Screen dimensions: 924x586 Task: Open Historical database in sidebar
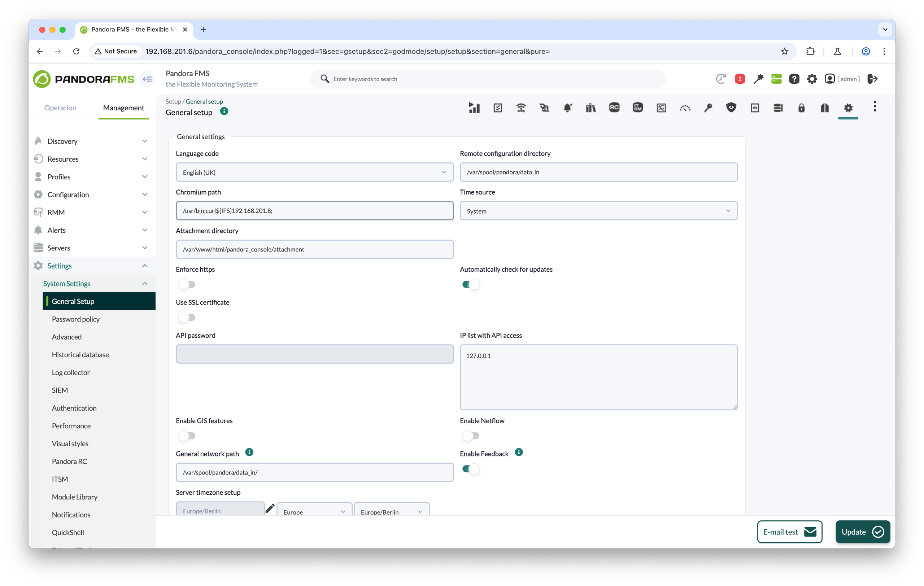pyautogui.click(x=80, y=355)
